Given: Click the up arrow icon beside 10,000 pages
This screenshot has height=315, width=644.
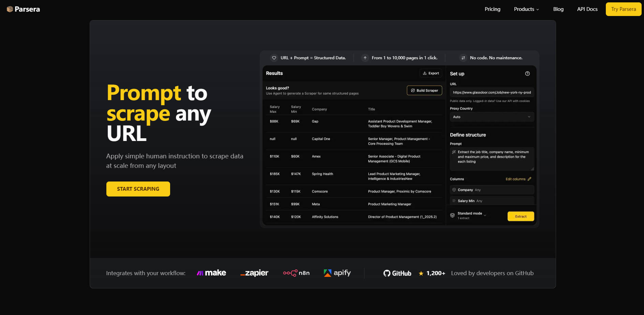Looking at the screenshot, I should (x=365, y=58).
